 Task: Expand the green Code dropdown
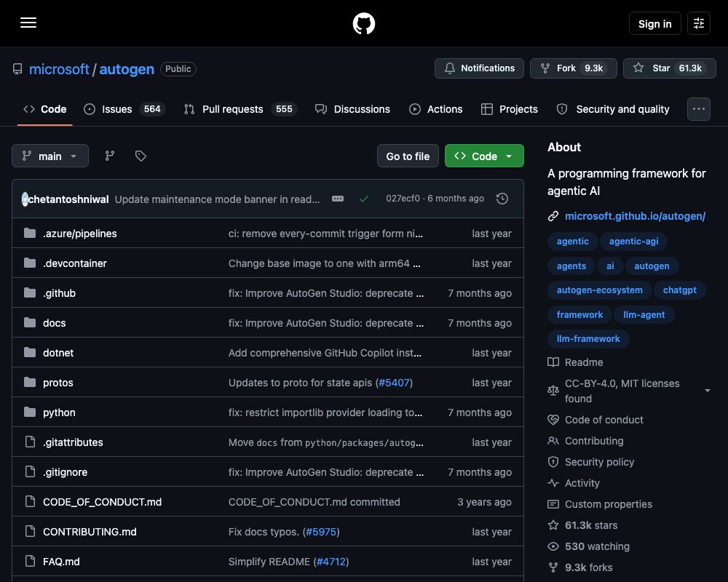pyautogui.click(x=484, y=156)
